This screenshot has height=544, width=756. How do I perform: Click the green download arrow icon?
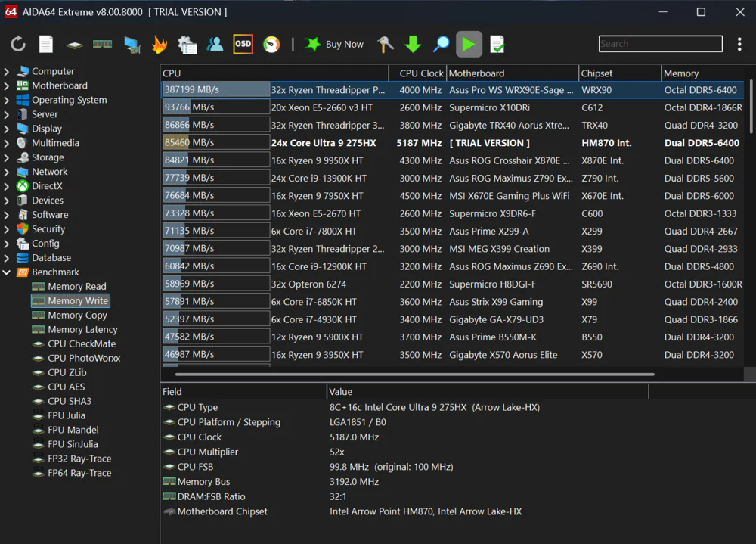[x=413, y=45]
